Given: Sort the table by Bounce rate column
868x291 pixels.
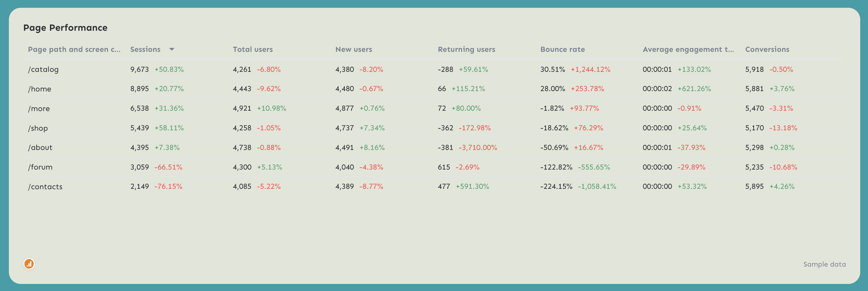Looking at the screenshot, I should pos(562,49).
